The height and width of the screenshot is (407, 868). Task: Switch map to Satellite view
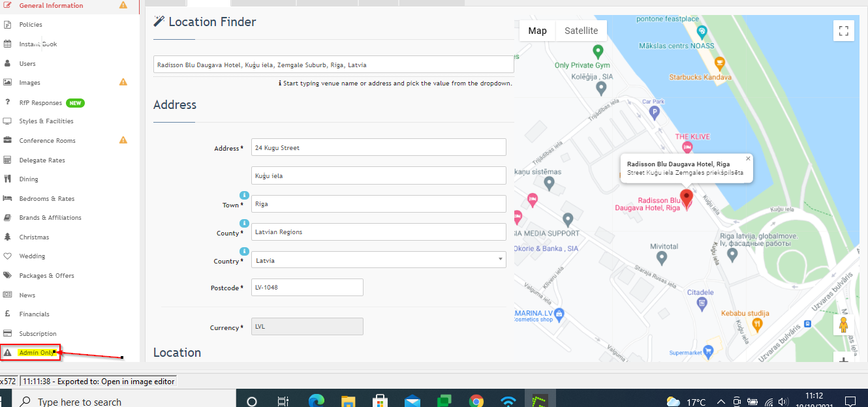(581, 31)
